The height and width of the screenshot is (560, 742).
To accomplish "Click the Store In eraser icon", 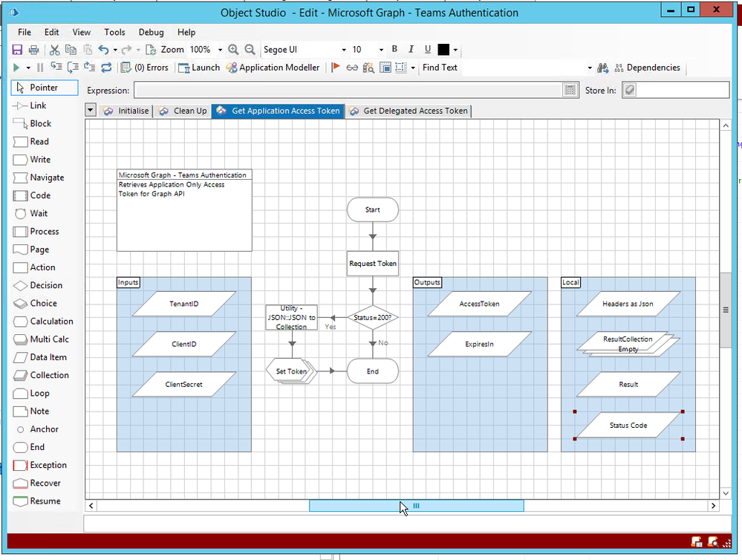I will (x=630, y=90).
